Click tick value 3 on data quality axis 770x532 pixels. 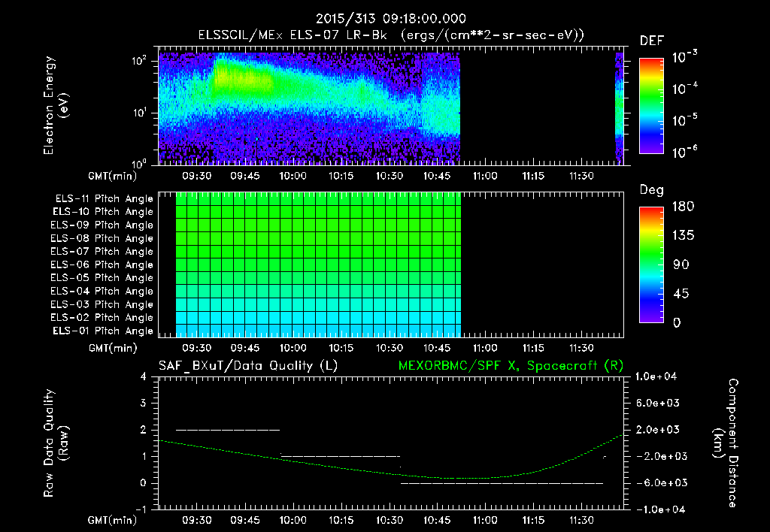click(144, 404)
